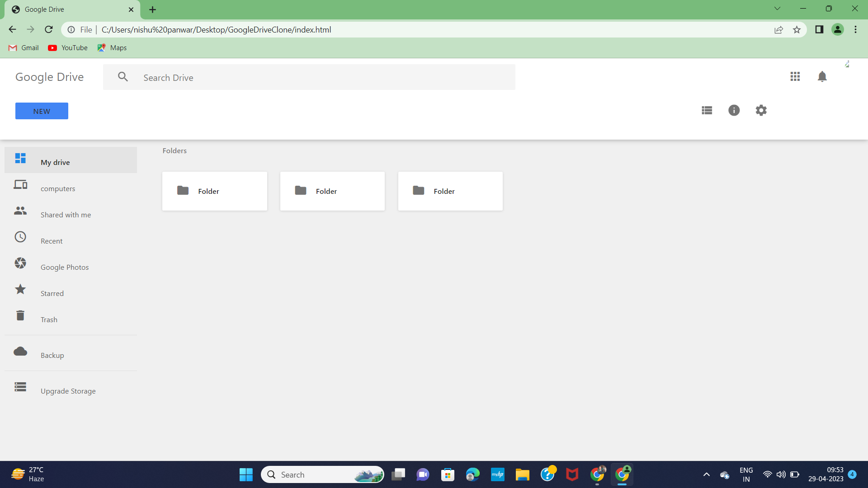Open Drive settings gear
This screenshot has height=488, width=868.
761,110
